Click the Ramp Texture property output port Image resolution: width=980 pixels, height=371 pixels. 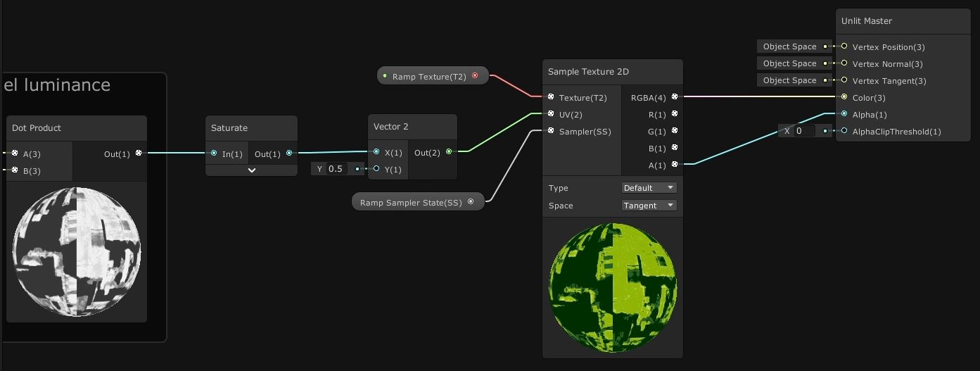[475, 76]
